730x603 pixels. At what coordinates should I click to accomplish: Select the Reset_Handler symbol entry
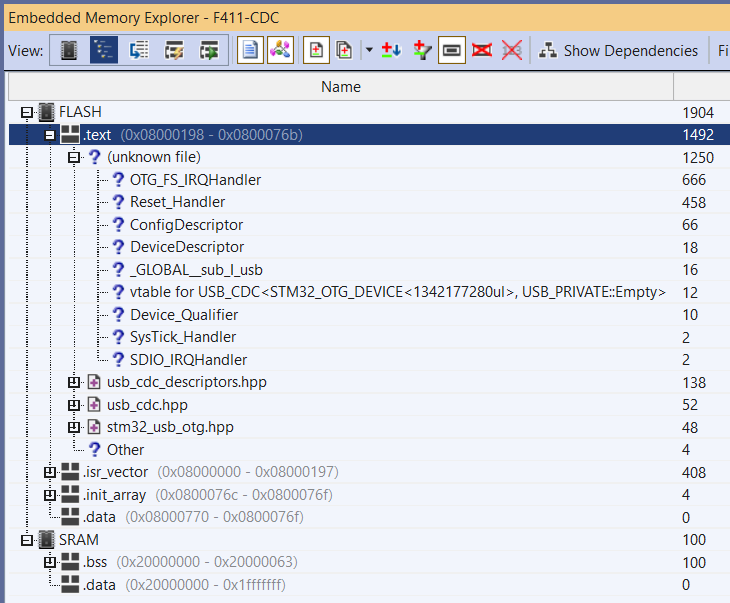click(x=178, y=202)
